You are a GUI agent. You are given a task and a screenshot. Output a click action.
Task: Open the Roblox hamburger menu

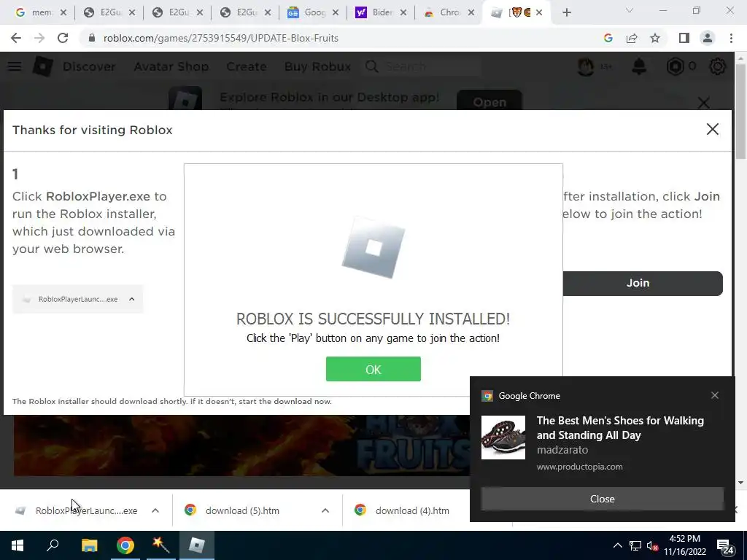point(15,66)
